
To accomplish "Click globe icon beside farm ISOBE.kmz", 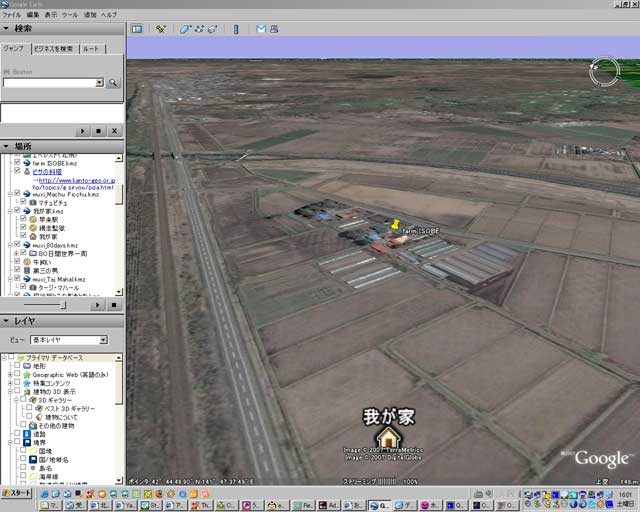I will point(27,163).
